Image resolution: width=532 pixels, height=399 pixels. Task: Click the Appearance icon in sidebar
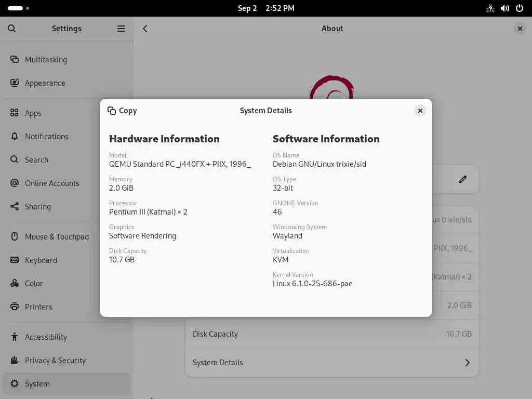(14, 83)
